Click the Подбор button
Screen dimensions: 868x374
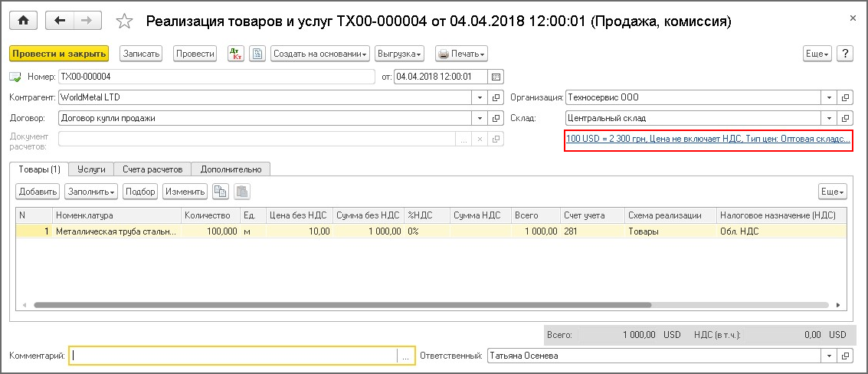(x=139, y=192)
